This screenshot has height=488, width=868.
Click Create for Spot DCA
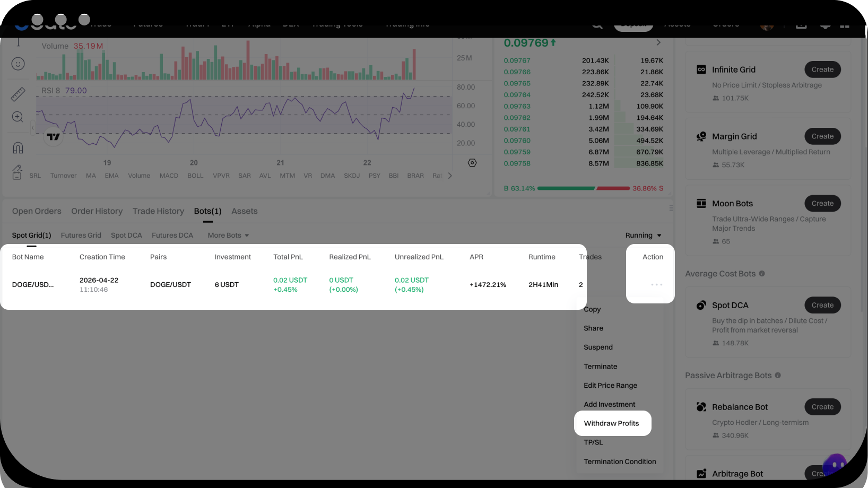click(x=822, y=305)
